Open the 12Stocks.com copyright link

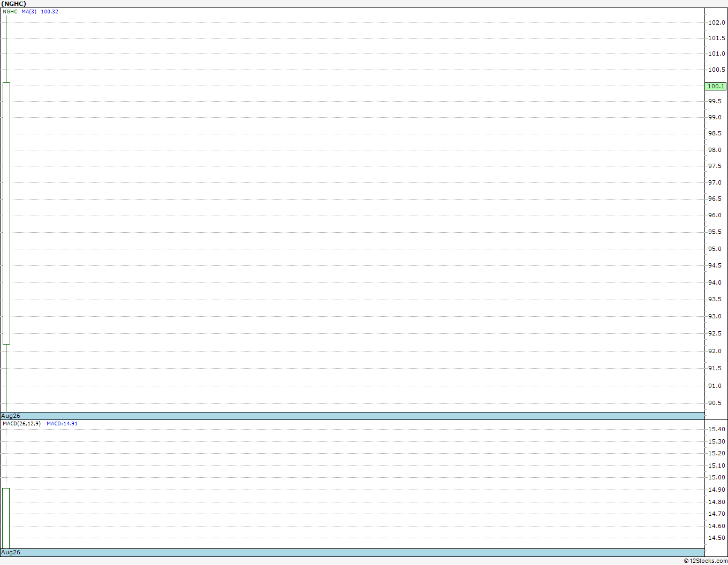click(x=706, y=561)
